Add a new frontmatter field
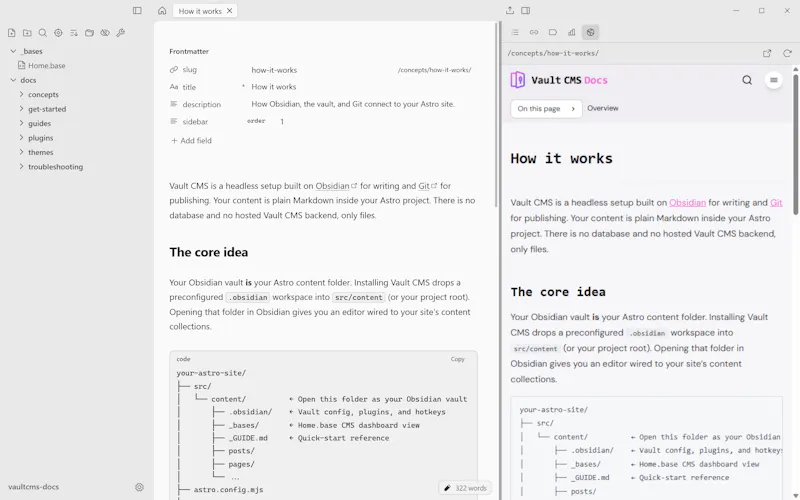The height and width of the screenshot is (500, 800). (x=191, y=140)
